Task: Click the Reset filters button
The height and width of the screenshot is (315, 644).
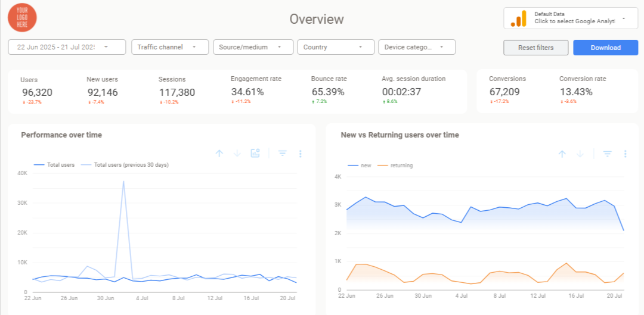Action: coord(536,48)
